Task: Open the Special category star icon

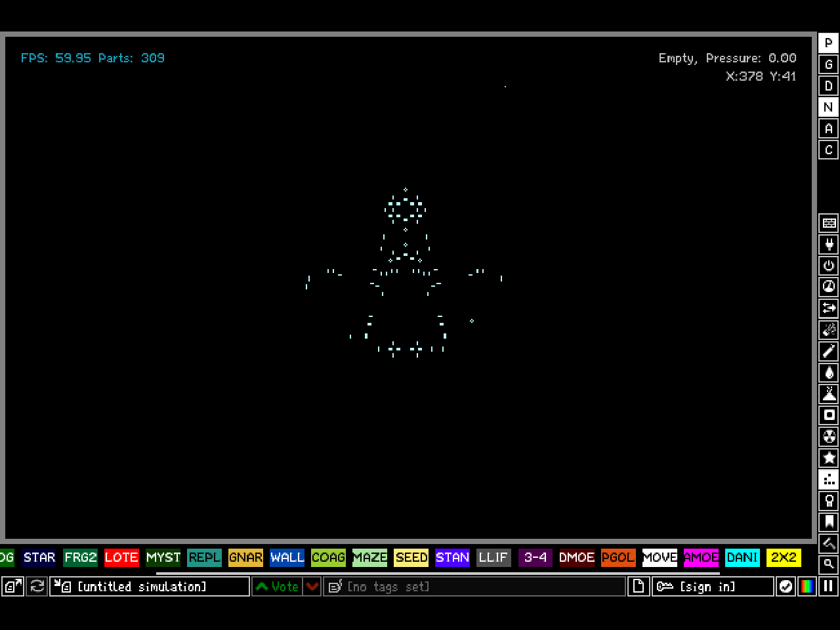Action: 829,458
